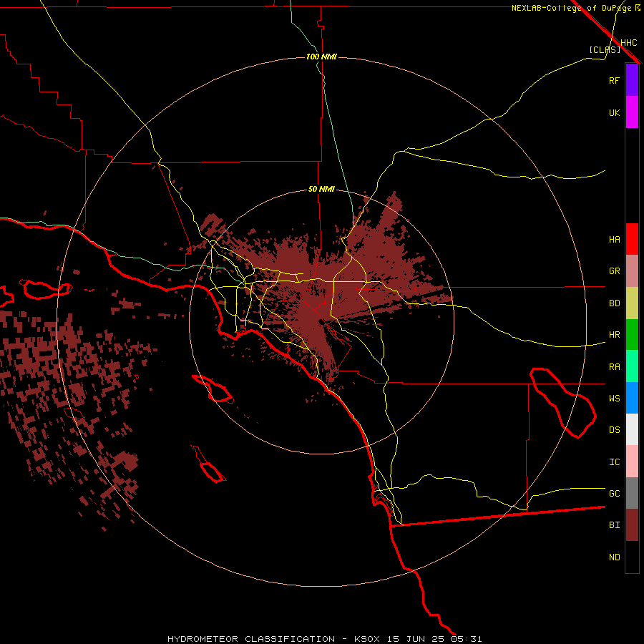Click the DS legend label
The height and width of the screenshot is (644, 644).
614,430
